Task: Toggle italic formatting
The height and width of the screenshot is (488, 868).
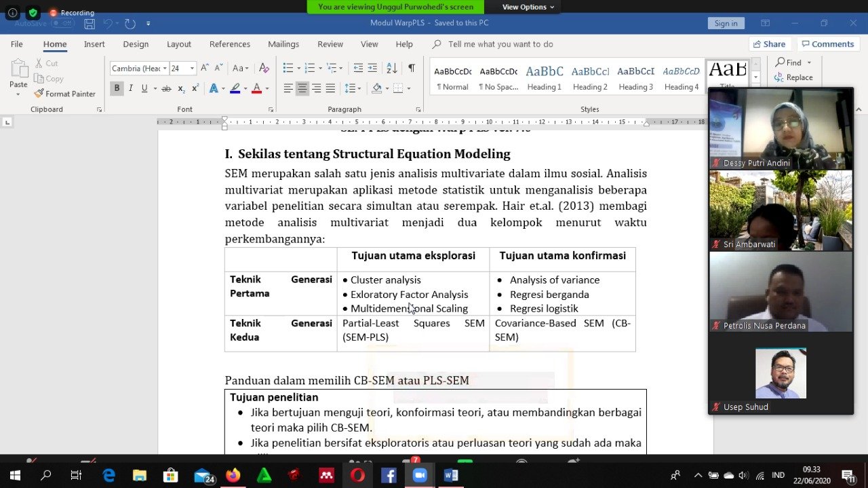Action: (x=131, y=88)
